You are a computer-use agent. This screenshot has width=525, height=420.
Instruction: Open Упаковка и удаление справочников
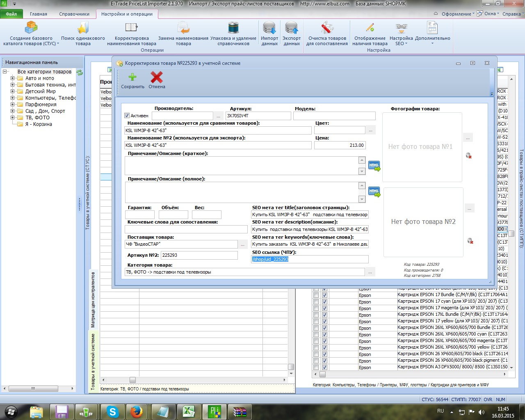tap(233, 34)
